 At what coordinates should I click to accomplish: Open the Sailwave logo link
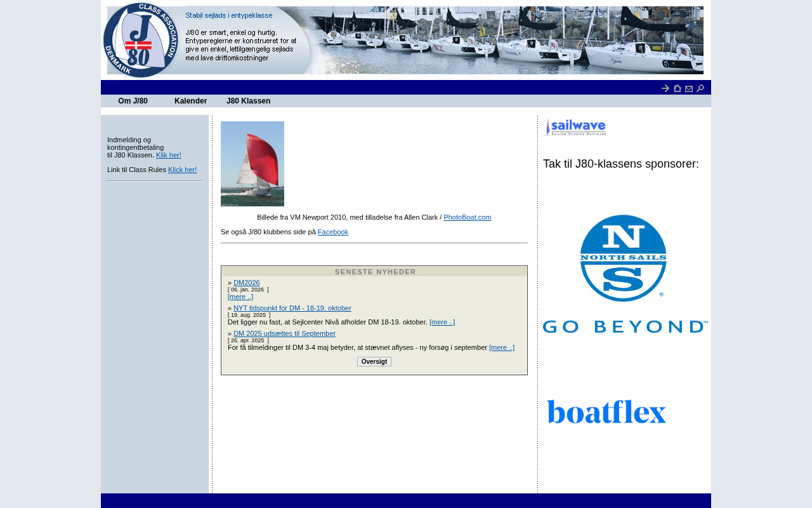(x=575, y=127)
